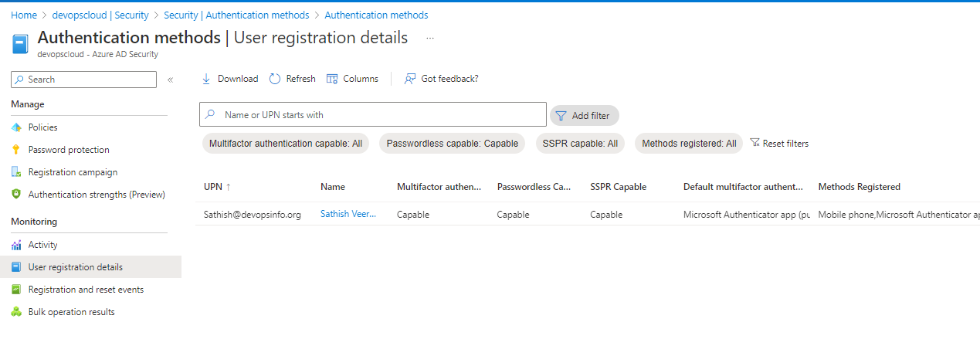Click the Name or UPN search field

(x=378, y=115)
